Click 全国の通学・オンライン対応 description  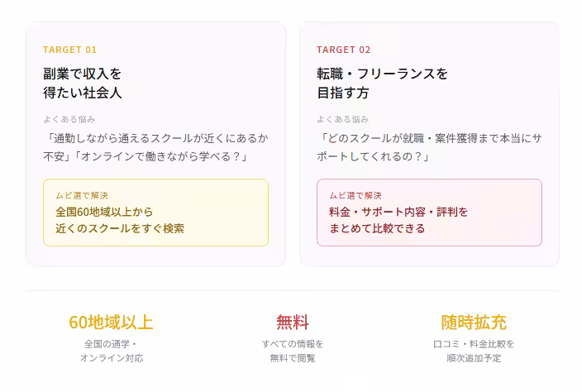click(x=111, y=351)
